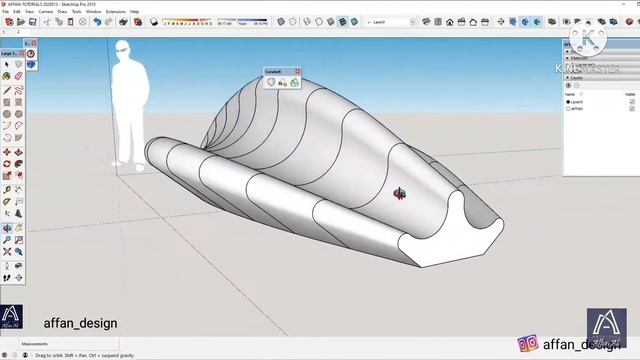Click the Name column header in Layers
Viewport: 640px width, 360px height.
coord(570,94)
